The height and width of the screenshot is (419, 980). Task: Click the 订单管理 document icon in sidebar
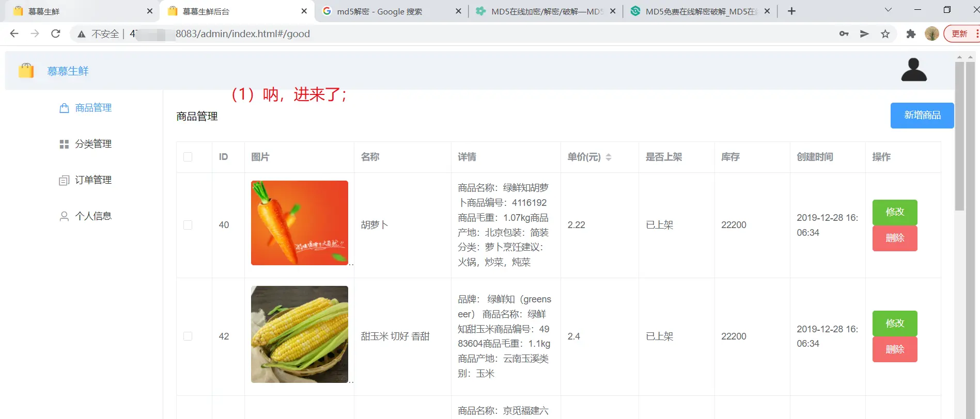coord(64,180)
